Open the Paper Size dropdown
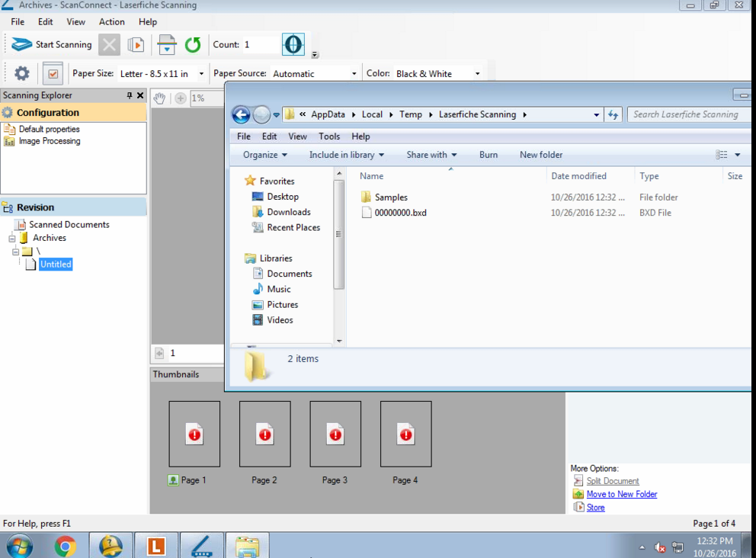This screenshot has height=558, width=756. [201, 74]
